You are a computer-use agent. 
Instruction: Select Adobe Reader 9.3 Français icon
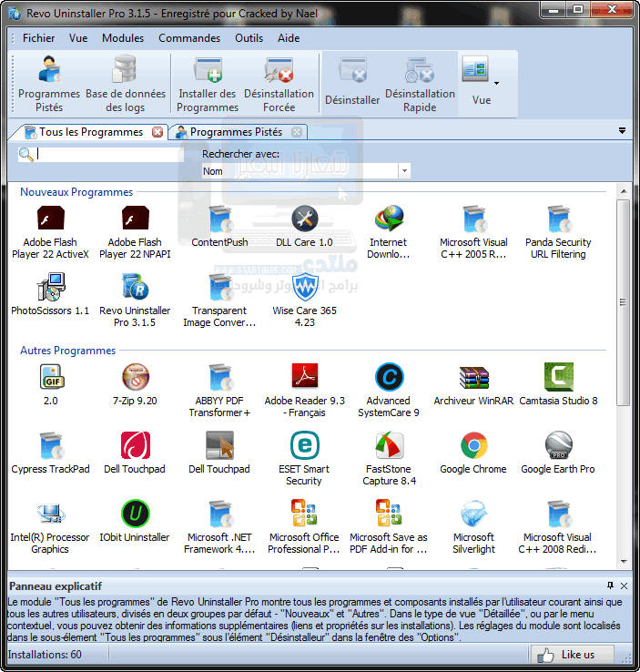pos(305,391)
